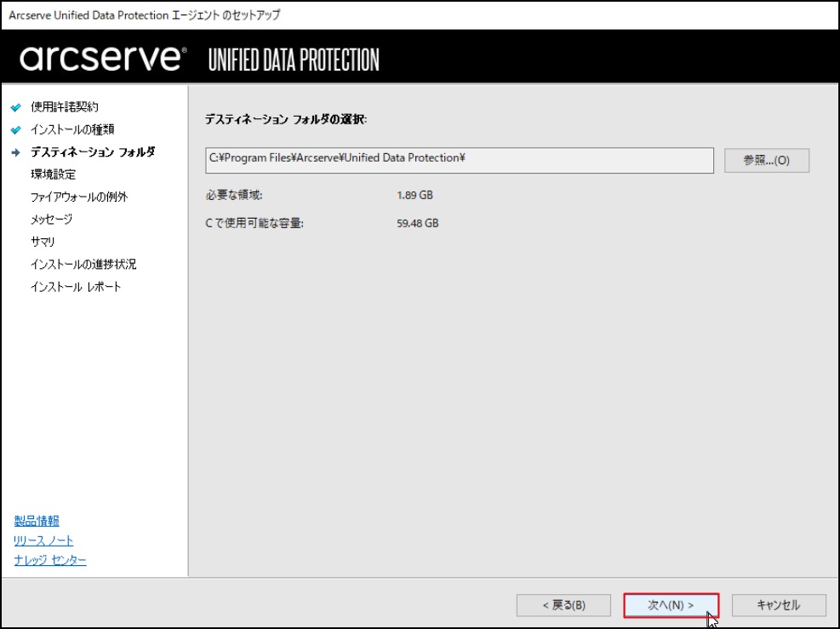The width and height of the screenshot is (840, 629).
Task: Select the インストールの進捗状況 step
Action: (83, 264)
